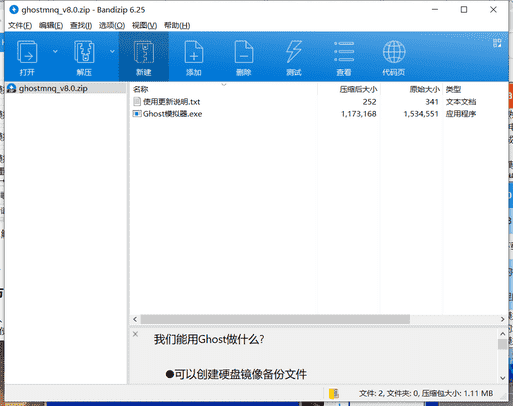Click the status bar file count text
Image resolution: width=513 pixels, height=406 pixels.
pos(426,394)
